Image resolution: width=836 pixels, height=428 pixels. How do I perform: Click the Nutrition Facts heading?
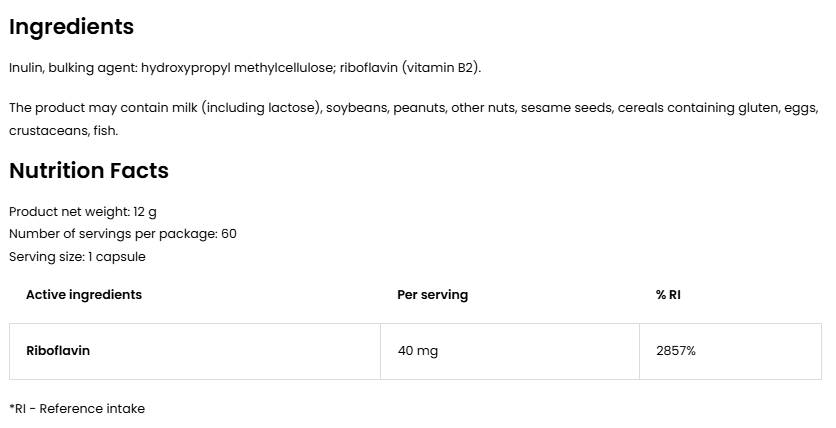click(88, 171)
